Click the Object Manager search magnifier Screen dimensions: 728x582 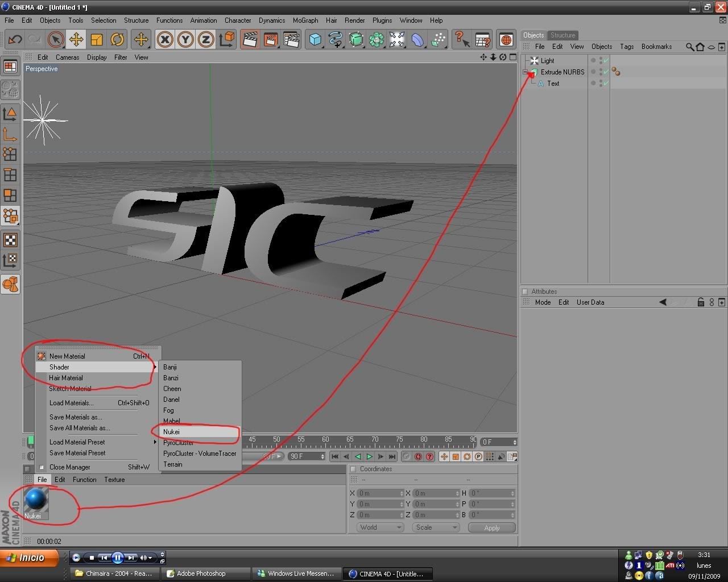tap(689, 47)
